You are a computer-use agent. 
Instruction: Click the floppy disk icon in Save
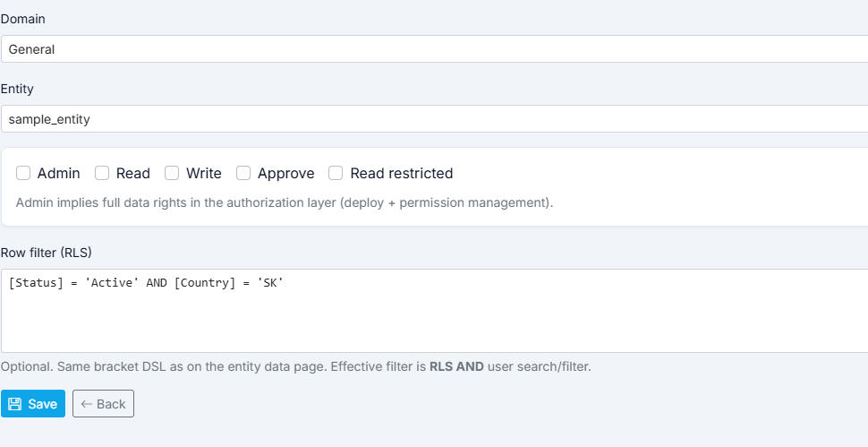15,404
